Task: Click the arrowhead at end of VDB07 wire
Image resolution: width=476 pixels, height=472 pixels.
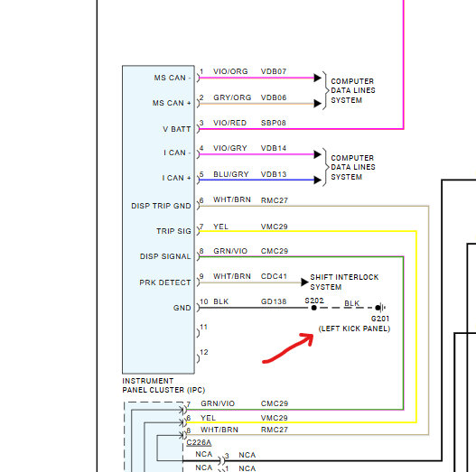Action: pyautogui.click(x=317, y=78)
